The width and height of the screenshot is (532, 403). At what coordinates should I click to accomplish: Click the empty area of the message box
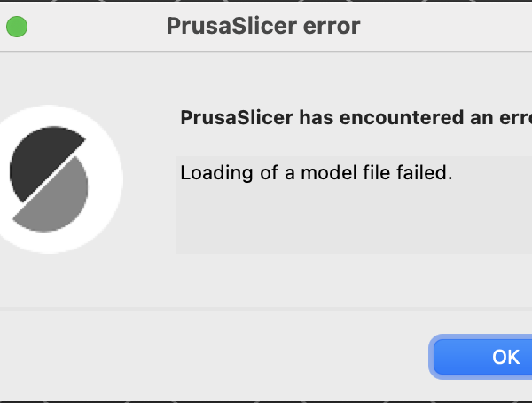pos(353,221)
